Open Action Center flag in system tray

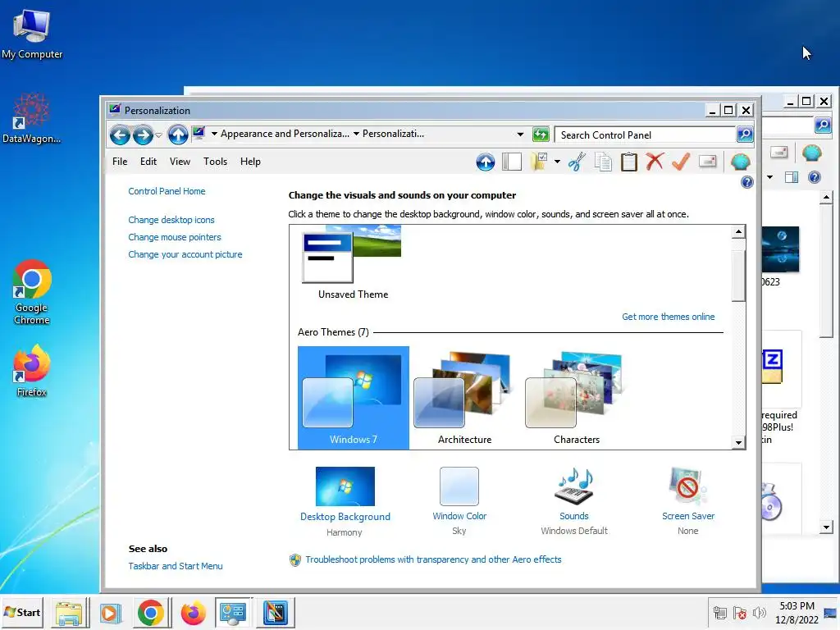coord(739,613)
